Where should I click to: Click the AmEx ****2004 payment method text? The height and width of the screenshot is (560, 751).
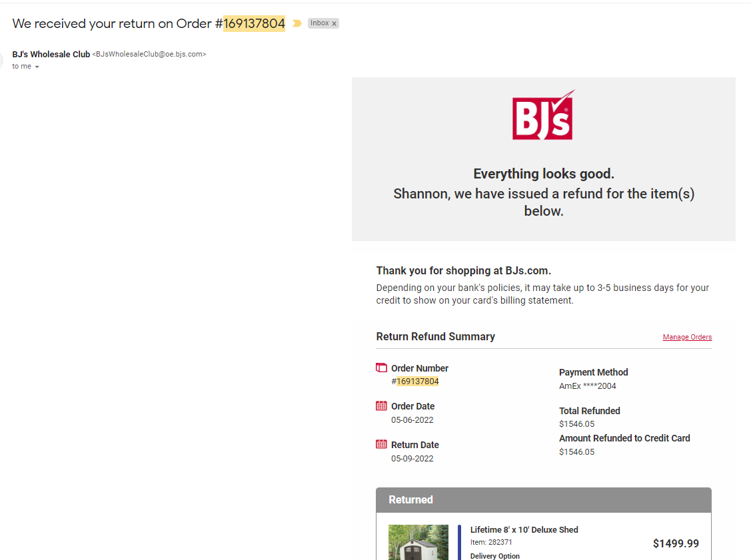588,386
